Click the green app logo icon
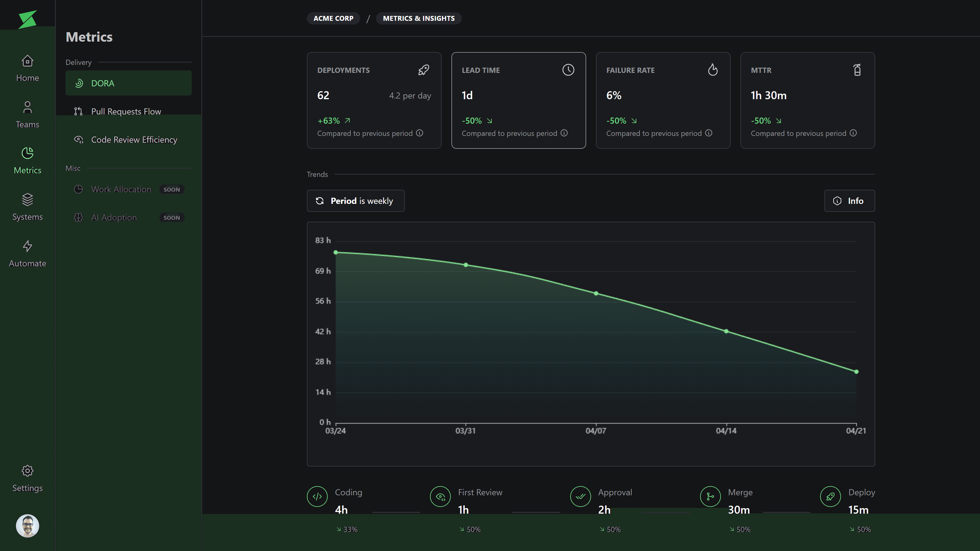Image resolution: width=980 pixels, height=551 pixels. [x=27, y=19]
